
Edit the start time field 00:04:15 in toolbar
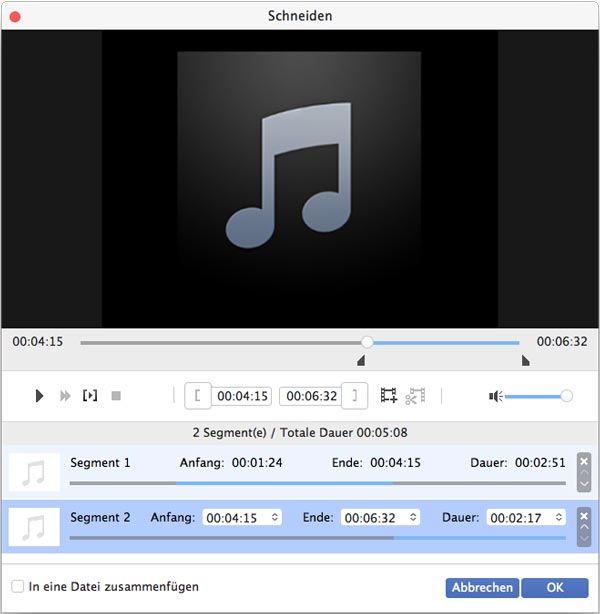click(x=242, y=396)
